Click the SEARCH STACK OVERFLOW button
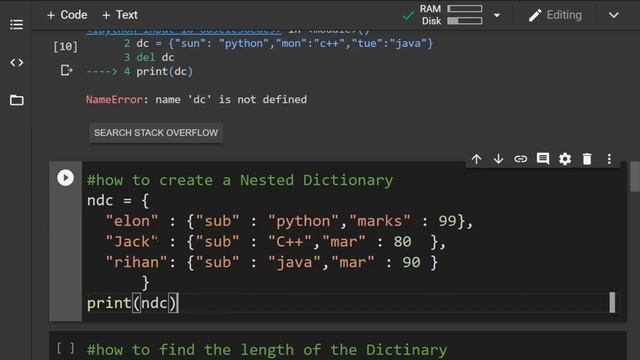This screenshot has height=360, width=640. click(x=156, y=133)
